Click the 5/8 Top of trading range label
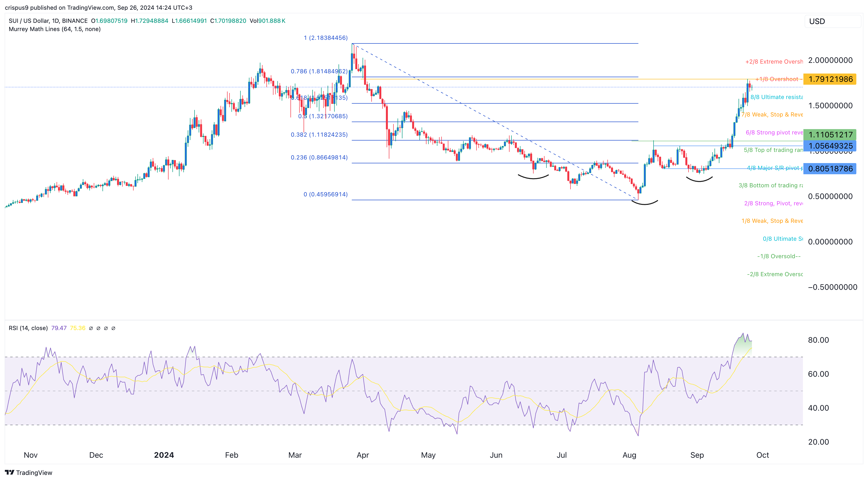 point(773,150)
